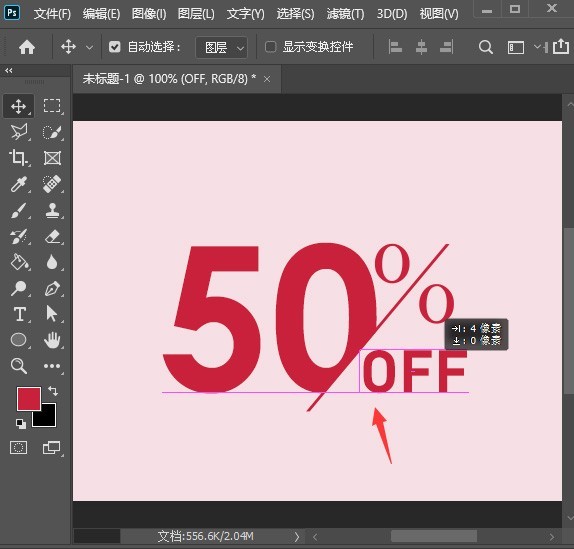This screenshot has width=574, height=549.
Task: Open the workspace switcher icon
Action: [515, 48]
